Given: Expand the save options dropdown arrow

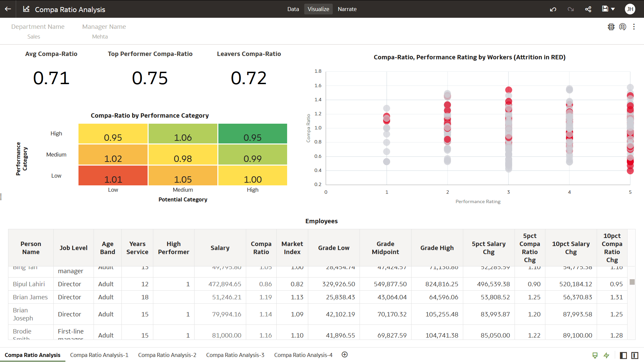Looking at the screenshot, I should pos(613,9).
